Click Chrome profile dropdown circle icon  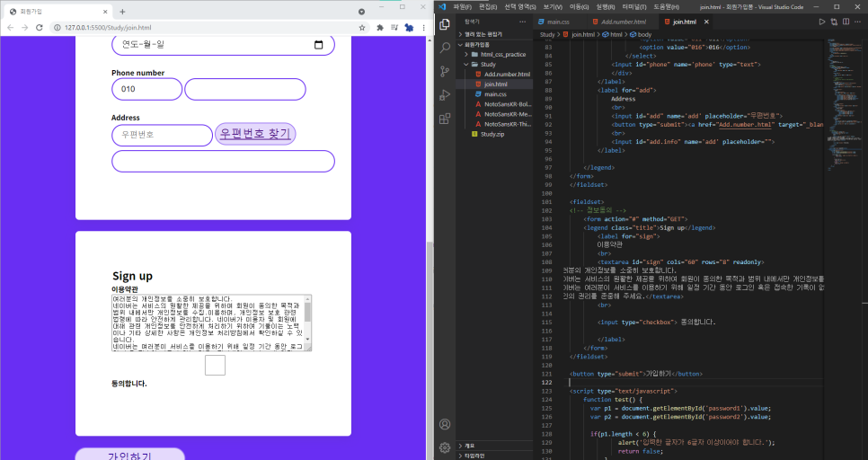(x=361, y=12)
